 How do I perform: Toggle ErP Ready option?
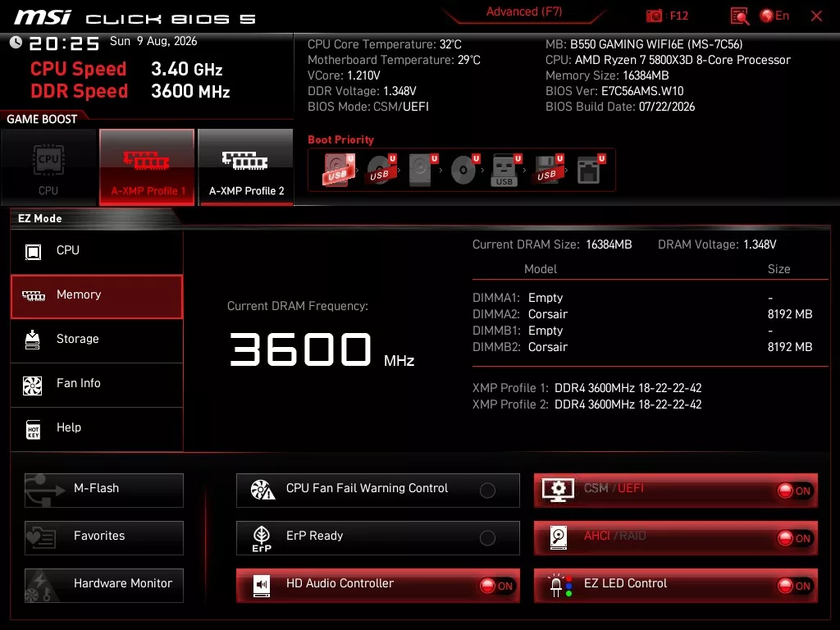[x=377, y=537]
